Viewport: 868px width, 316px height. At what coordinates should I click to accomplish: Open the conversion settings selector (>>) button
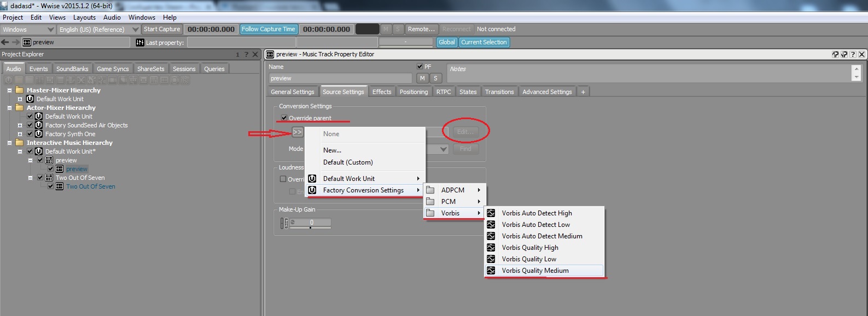(298, 132)
